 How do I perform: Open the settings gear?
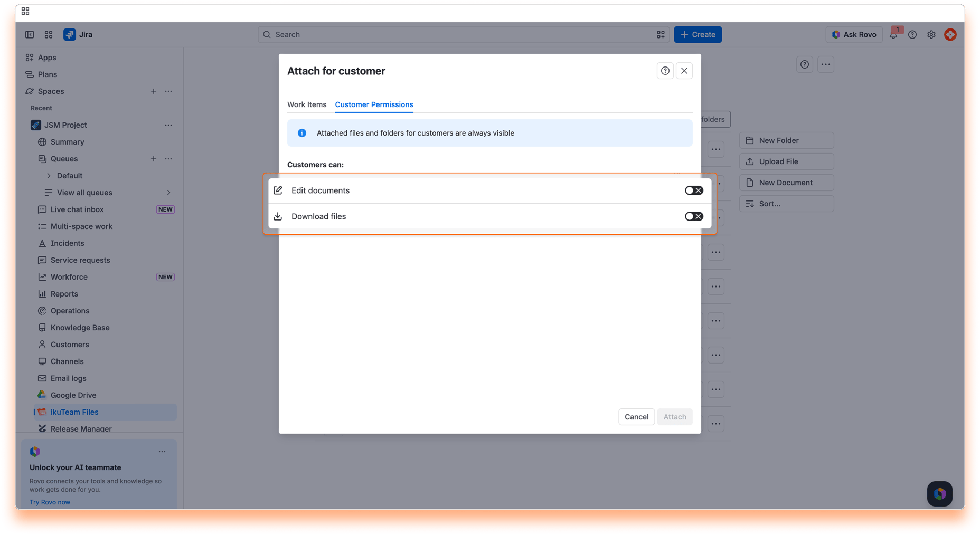[x=931, y=34]
